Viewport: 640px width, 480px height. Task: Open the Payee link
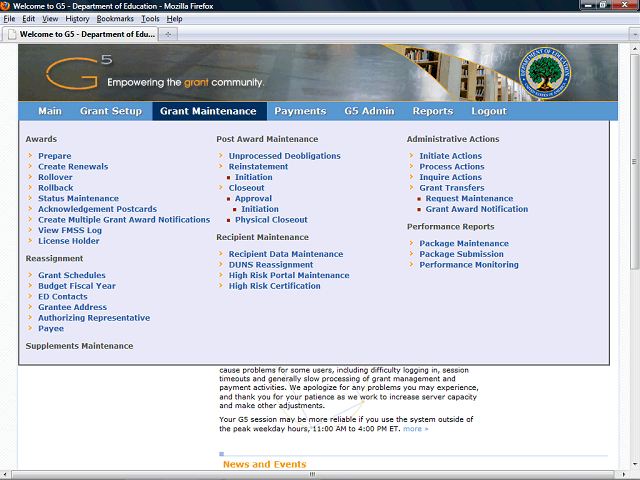point(51,328)
